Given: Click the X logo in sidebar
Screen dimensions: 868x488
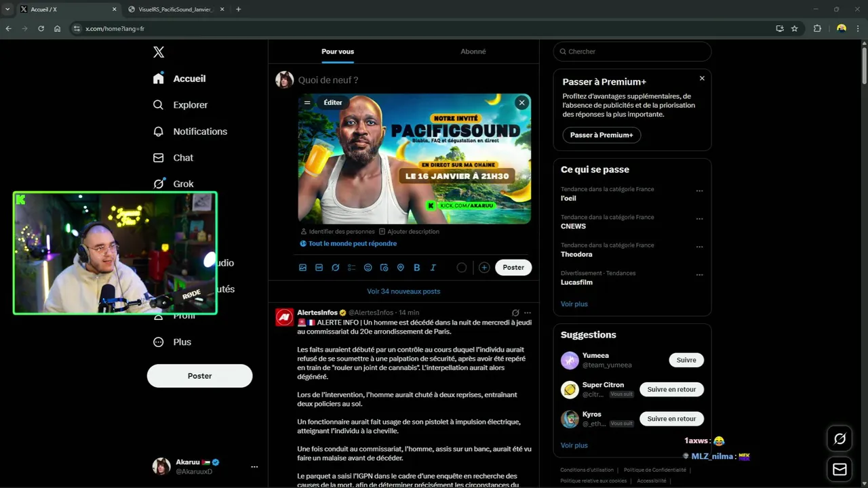Looking at the screenshot, I should [159, 52].
